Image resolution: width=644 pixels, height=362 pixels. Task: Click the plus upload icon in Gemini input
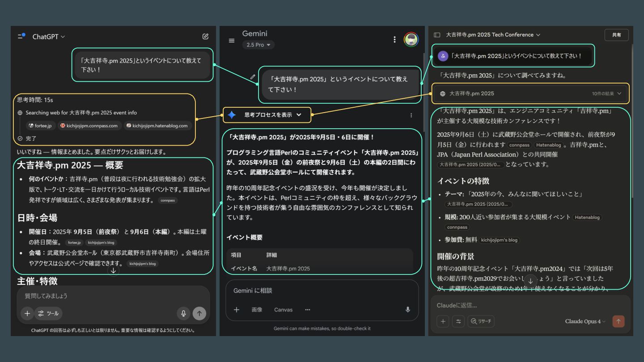237,310
